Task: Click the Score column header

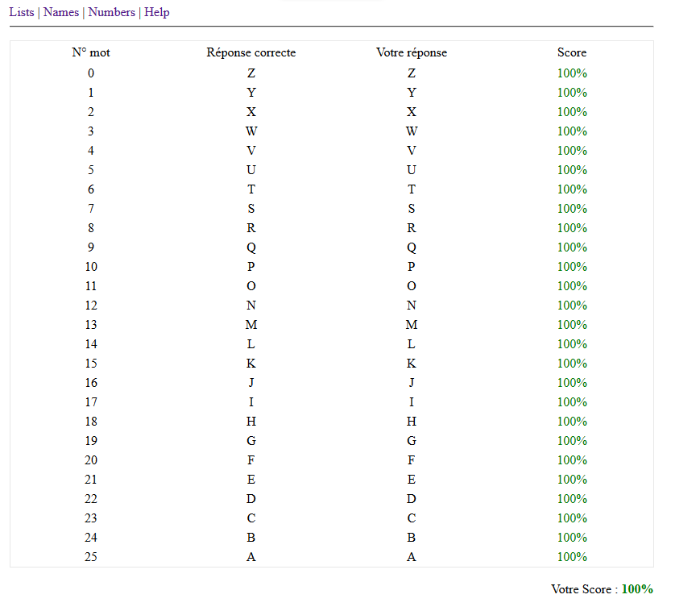Action: point(572,52)
